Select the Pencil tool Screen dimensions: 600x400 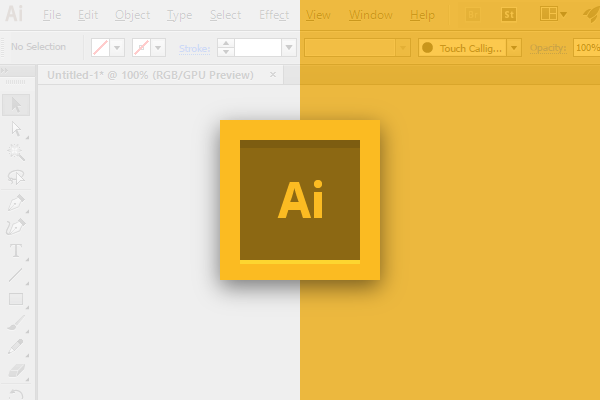[x=16, y=347]
